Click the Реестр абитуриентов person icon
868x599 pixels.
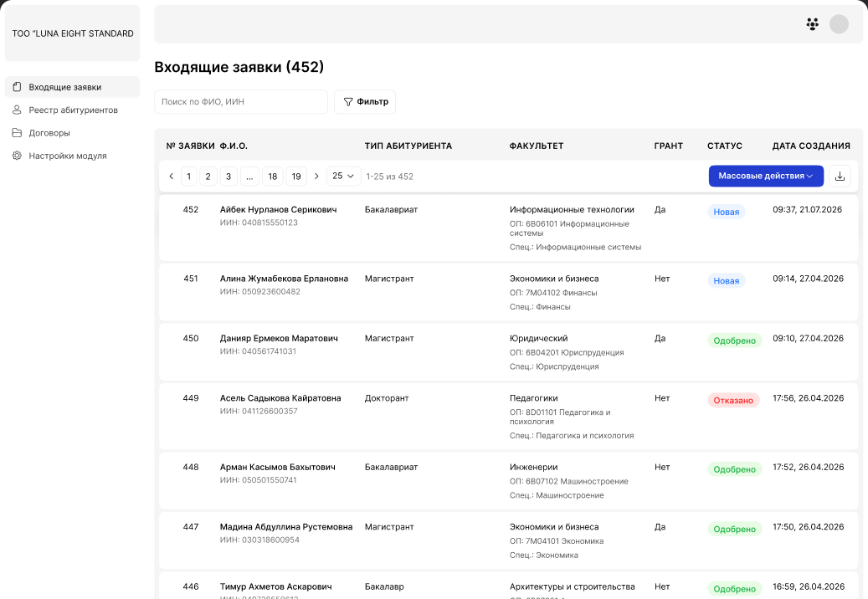click(x=18, y=110)
